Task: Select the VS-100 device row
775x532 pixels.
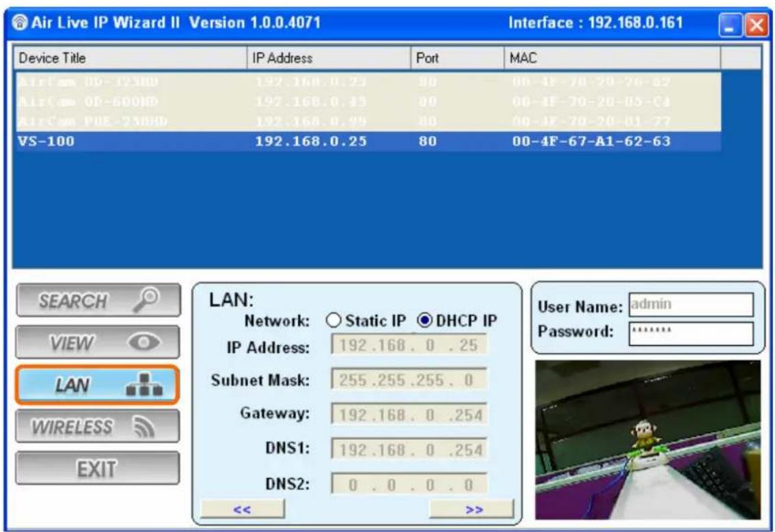Action: tap(368, 141)
